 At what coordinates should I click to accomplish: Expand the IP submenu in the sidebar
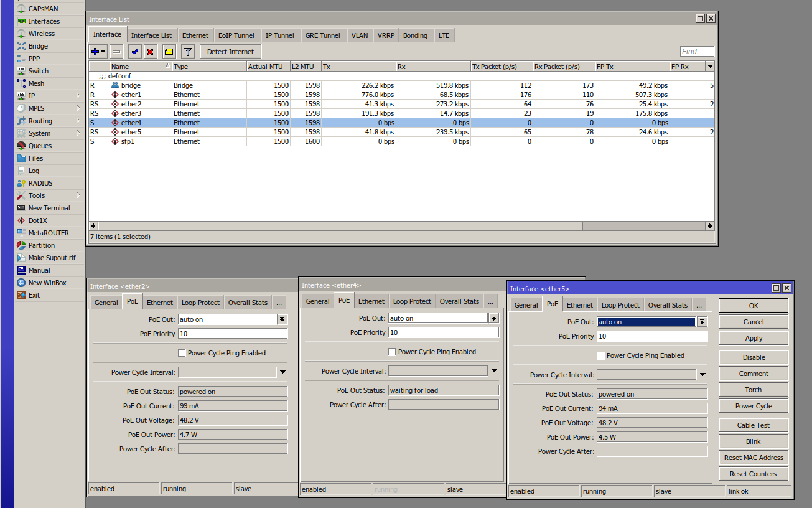(78, 96)
